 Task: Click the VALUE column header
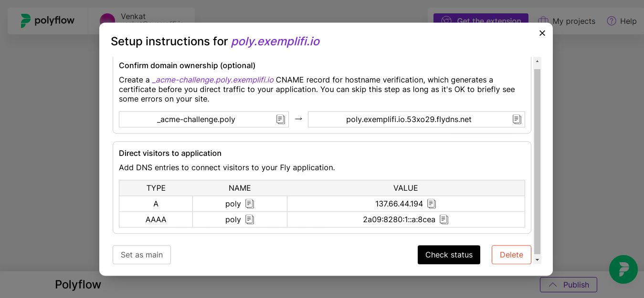pos(406,188)
